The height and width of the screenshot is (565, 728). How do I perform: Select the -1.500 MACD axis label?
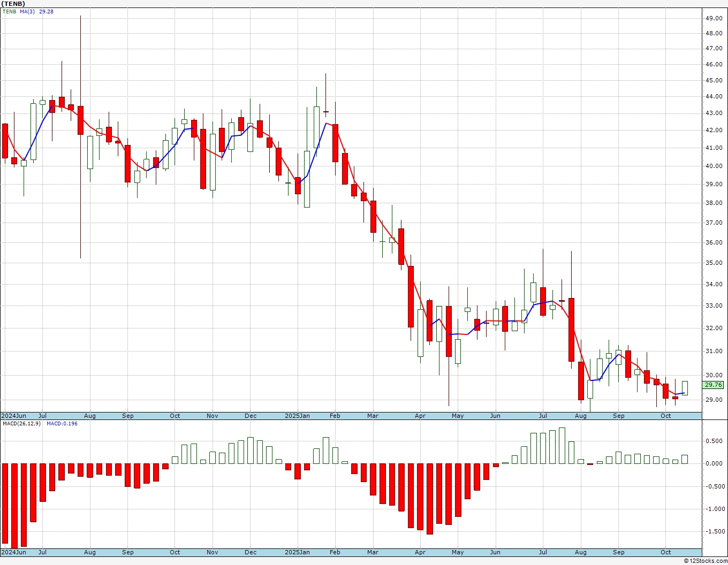click(x=714, y=531)
